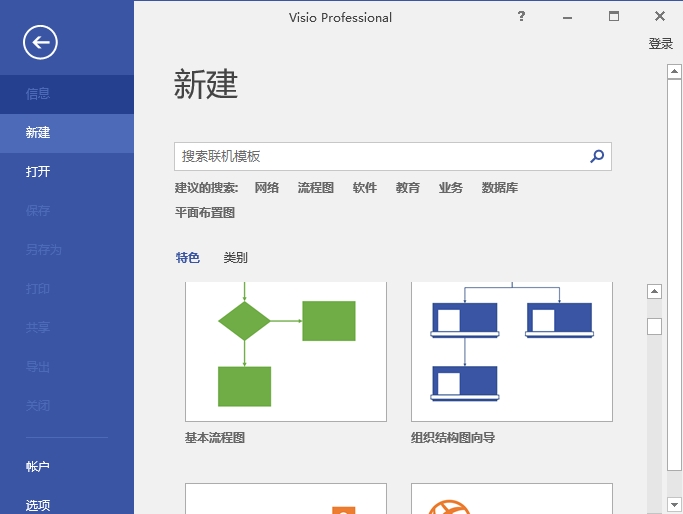
Task: Click suggested search 流程图
Action: click(316, 188)
